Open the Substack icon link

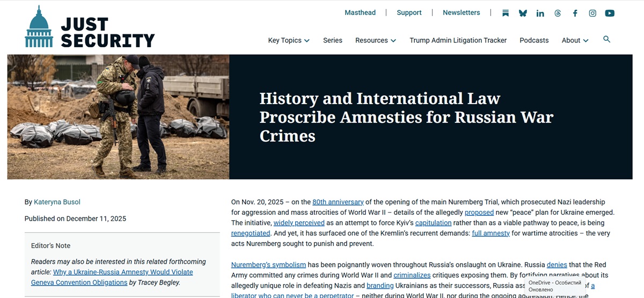coord(505,13)
